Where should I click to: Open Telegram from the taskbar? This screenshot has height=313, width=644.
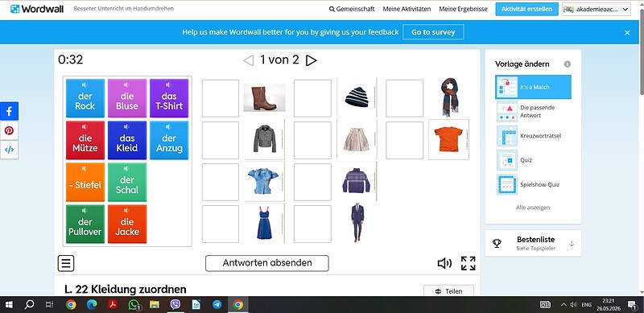tap(217, 305)
